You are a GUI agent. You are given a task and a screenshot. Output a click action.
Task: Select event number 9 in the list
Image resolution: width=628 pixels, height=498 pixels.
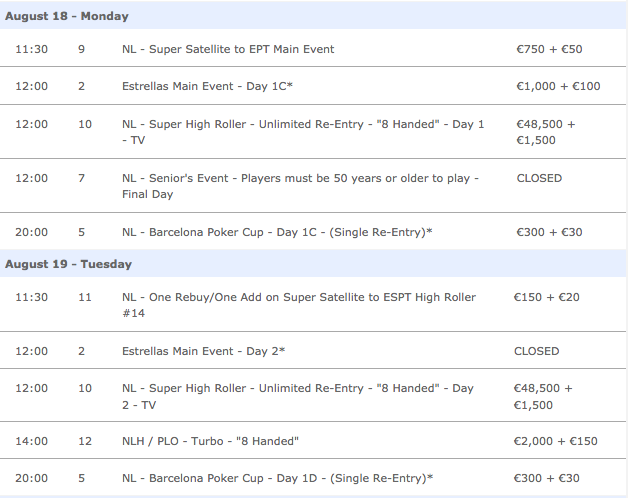81,49
